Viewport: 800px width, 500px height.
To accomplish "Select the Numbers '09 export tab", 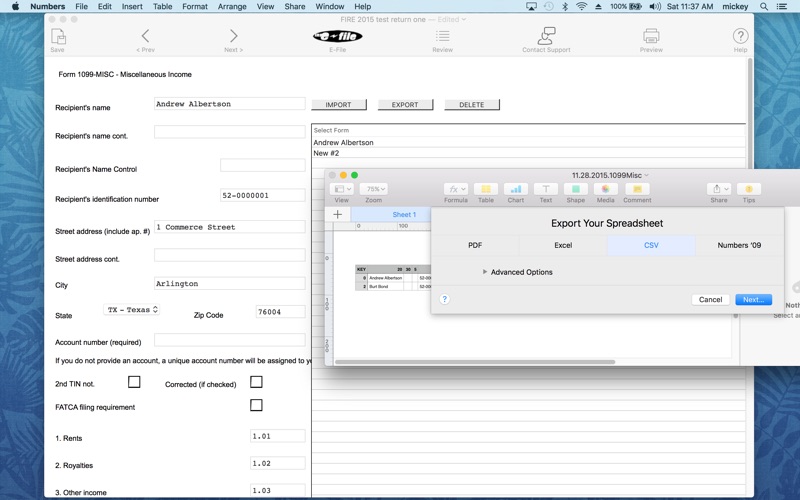I will pyautogui.click(x=739, y=245).
